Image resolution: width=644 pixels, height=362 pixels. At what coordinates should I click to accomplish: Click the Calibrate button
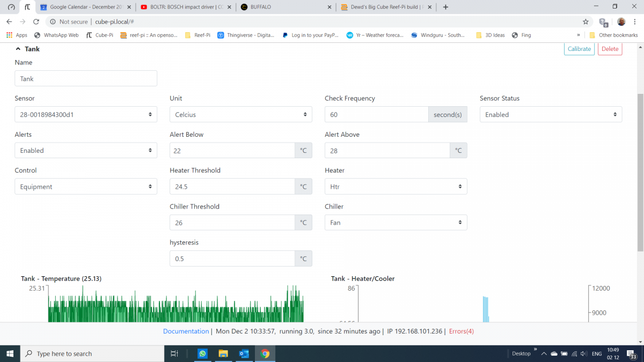(x=579, y=49)
